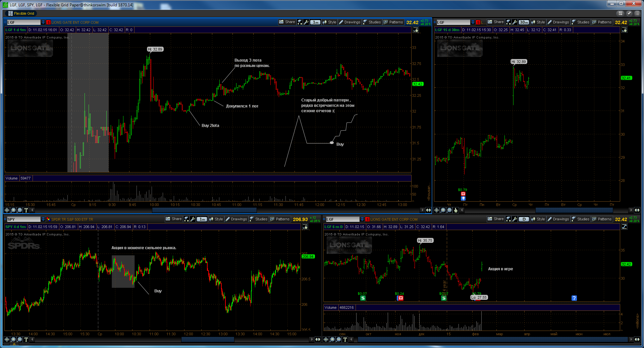This screenshot has height=348, width=644.
Task: Click the LGF 30m chart time scrollbar thumb
Action: [574, 210]
